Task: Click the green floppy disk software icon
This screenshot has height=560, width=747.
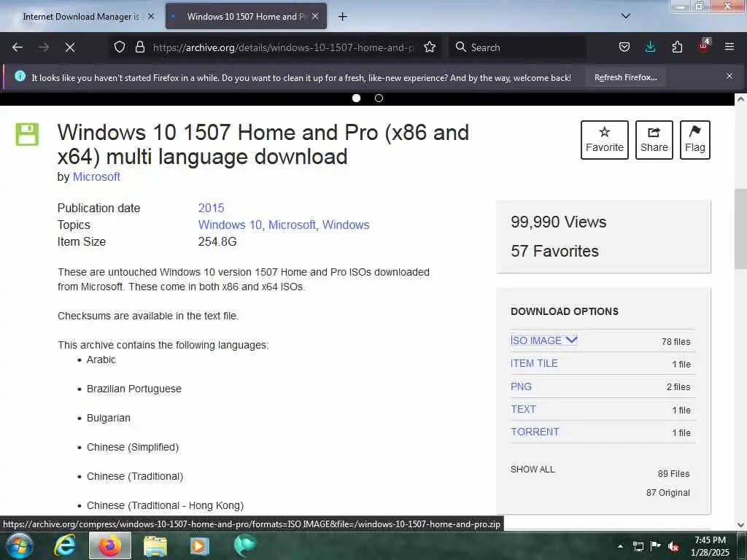Action: click(27, 134)
